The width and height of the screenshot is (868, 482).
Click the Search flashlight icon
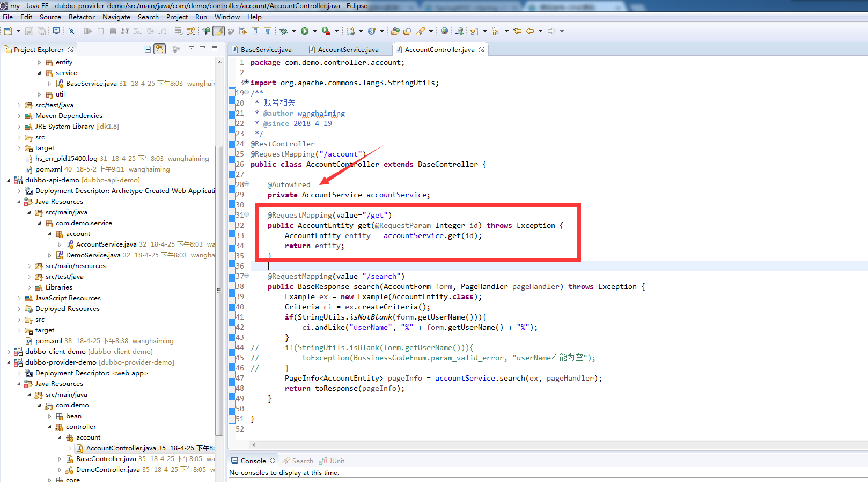pos(421,31)
